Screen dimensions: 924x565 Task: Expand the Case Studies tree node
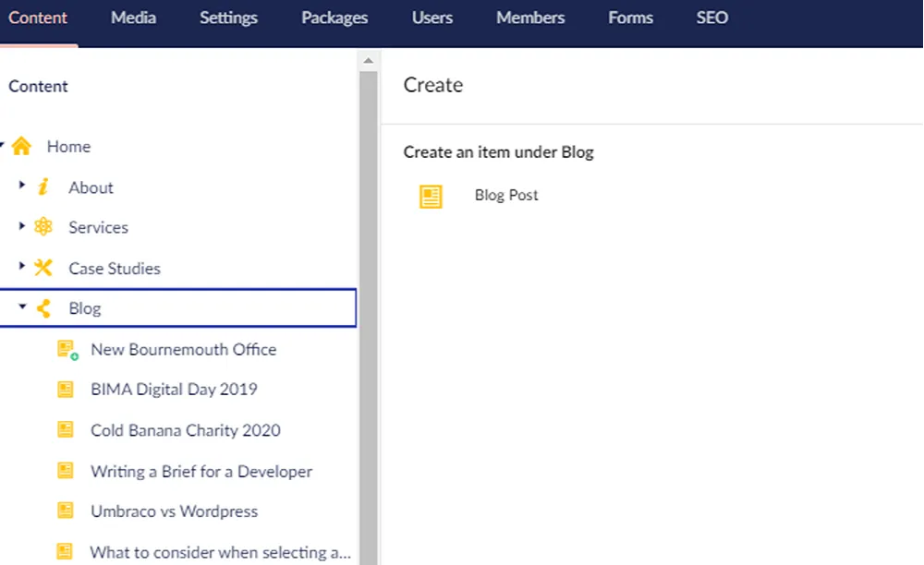tap(22, 266)
